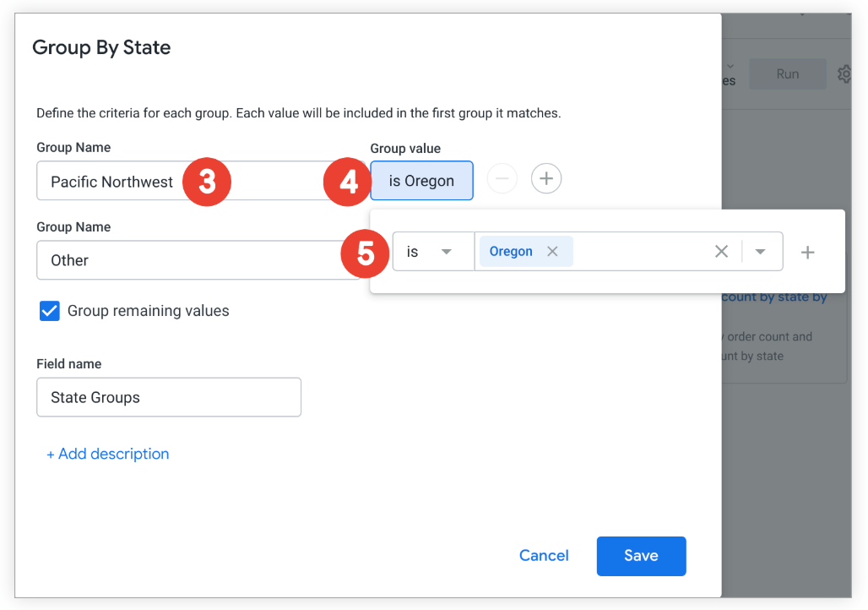The height and width of the screenshot is (610, 868).
Task: Focus the empty value input beside the Oregon chip
Action: 642,251
